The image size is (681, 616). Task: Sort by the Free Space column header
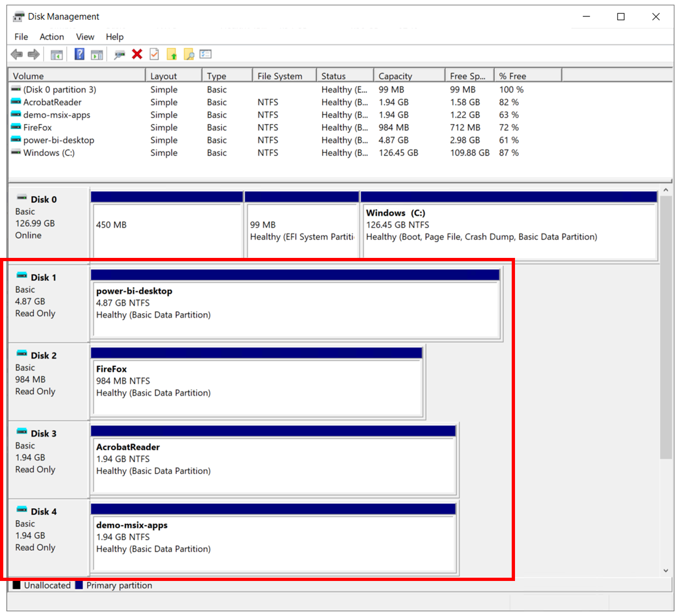tap(470, 76)
